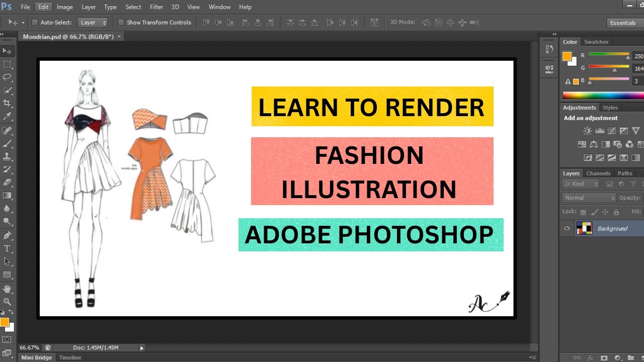Open the Properties panel icon below History
Screen dimensions: 644x362
coord(549,68)
